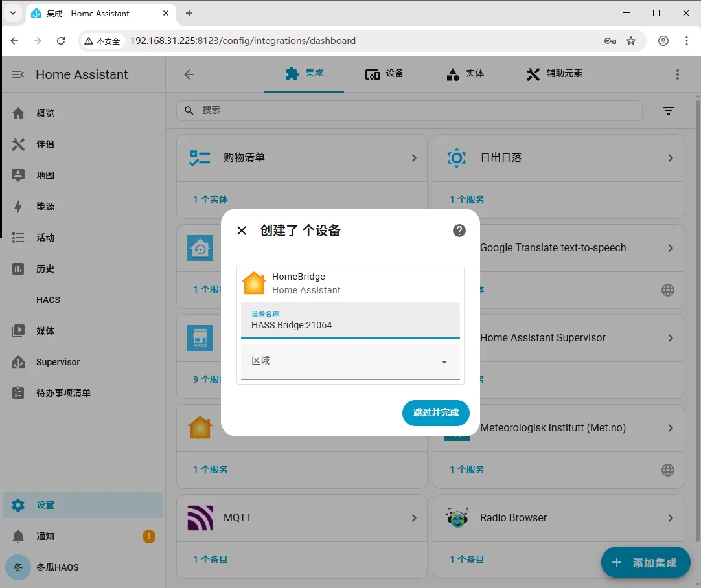
Task: Click cloud globe icon on Met.no card
Action: tap(668, 470)
